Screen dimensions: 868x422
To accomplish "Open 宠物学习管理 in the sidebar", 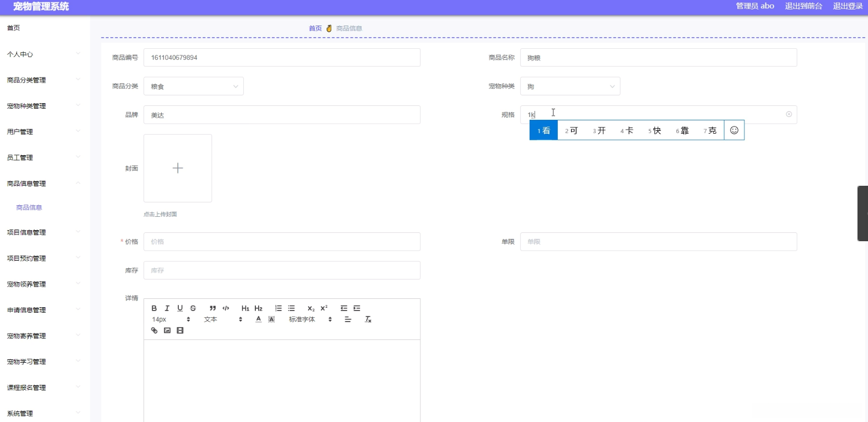I will click(45, 362).
